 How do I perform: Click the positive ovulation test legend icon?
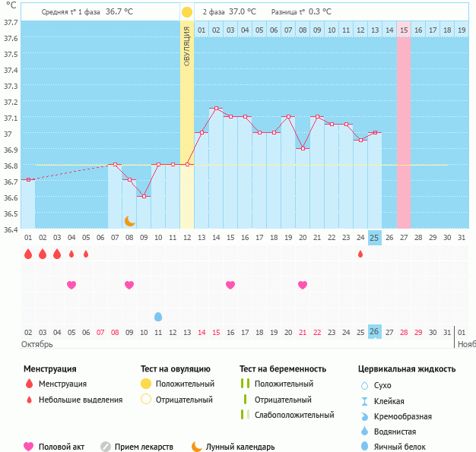click(146, 384)
